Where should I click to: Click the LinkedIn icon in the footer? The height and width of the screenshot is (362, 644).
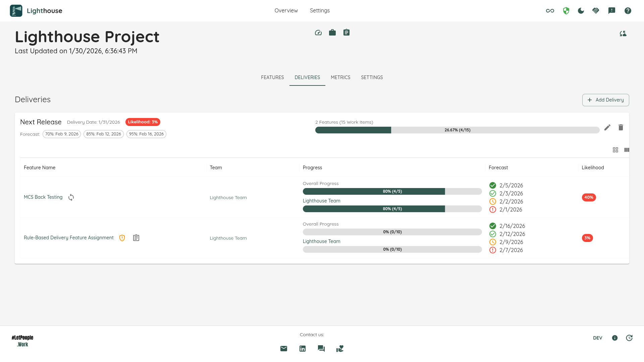click(303, 349)
